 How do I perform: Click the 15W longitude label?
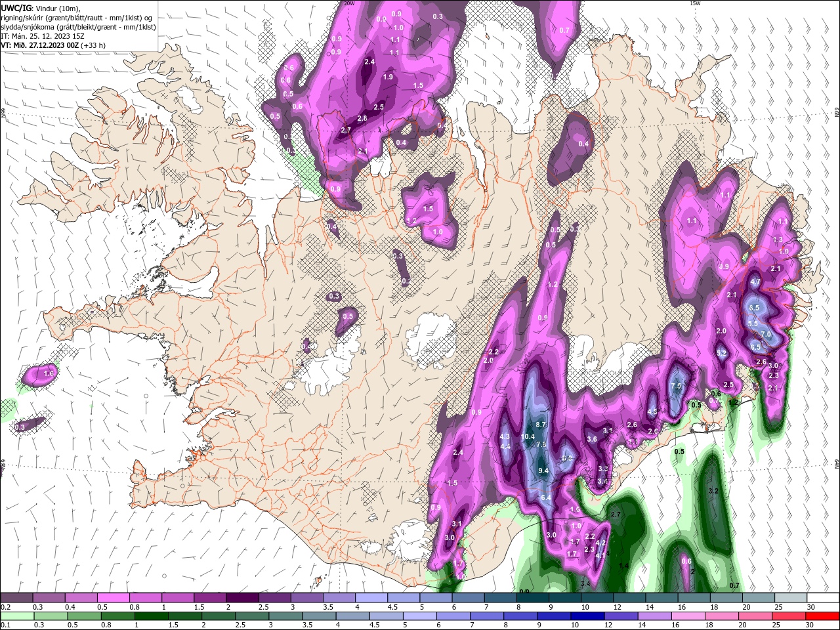(x=694, y=3)
